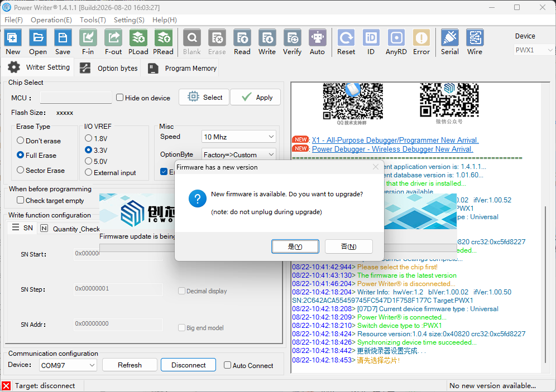Decline upgrade with the 否(N) button

pyautogui.click(x=348, y=246)
